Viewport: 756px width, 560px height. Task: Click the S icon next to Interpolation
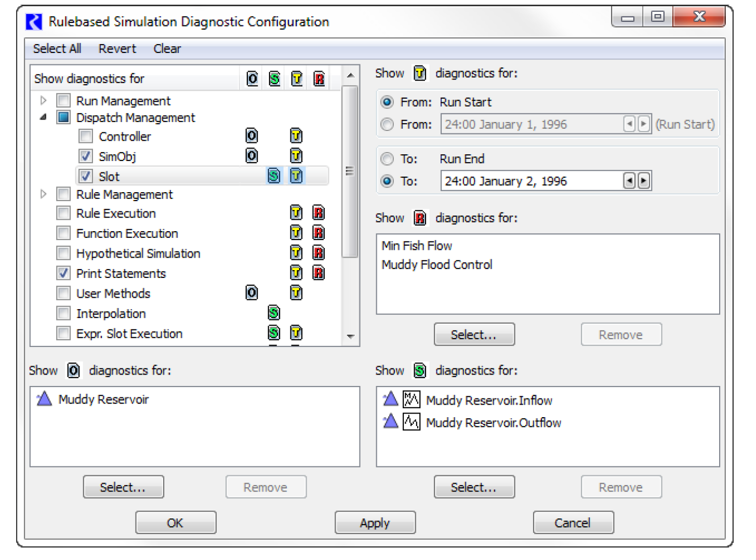click(x=273, y=313)
